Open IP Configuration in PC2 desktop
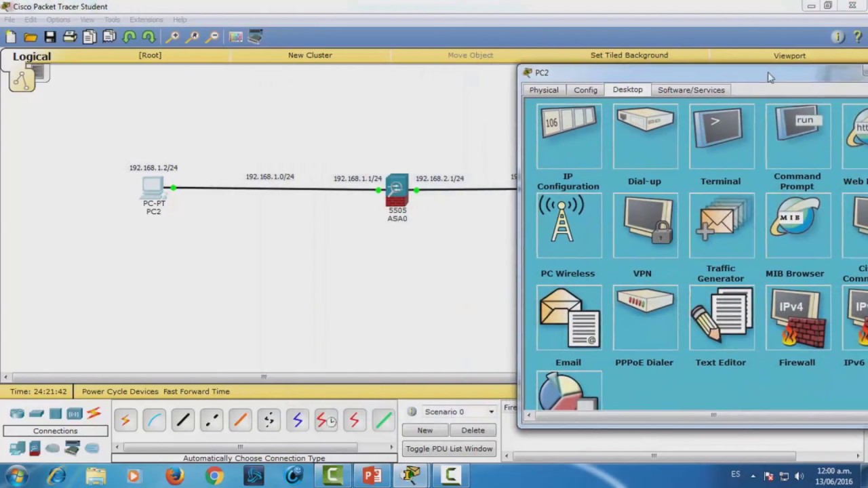The image size is (868, 488). click(568, 138)
